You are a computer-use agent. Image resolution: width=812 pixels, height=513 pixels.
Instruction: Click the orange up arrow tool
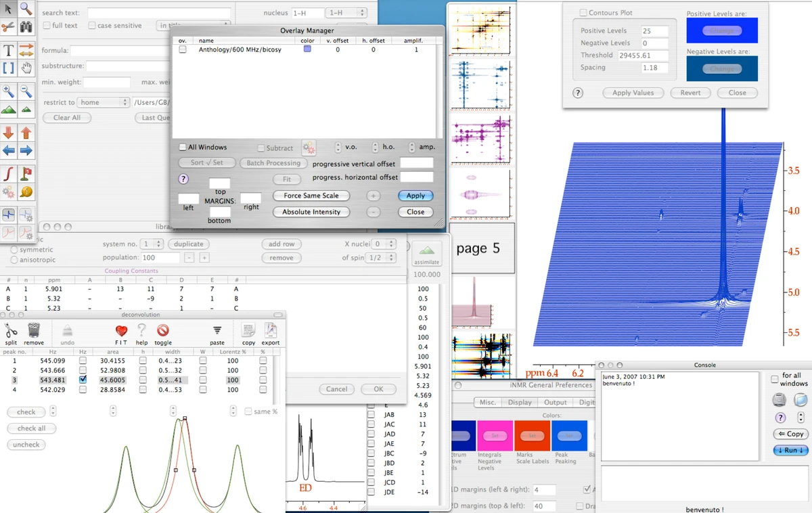click(x=26, y=132)
